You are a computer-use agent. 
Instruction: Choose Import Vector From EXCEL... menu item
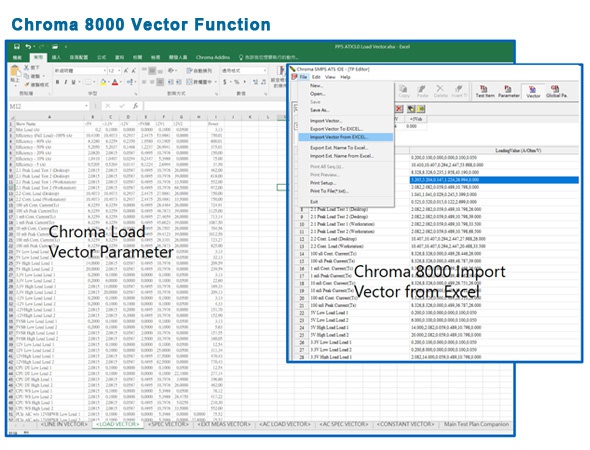[345, 137]
